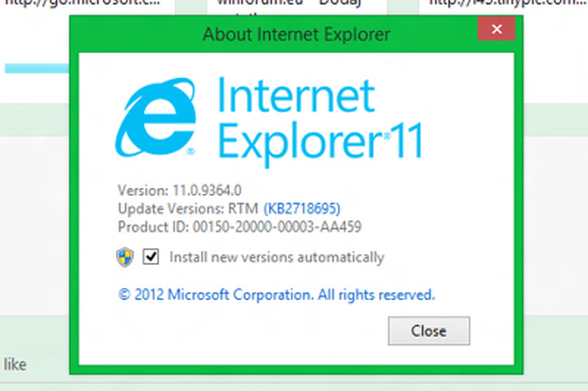Click the 'About Internet Explorer' title bar

point(296,34)
